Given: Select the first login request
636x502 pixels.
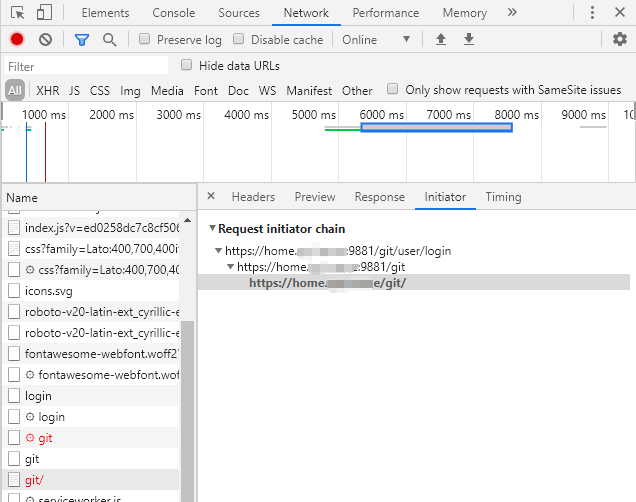Looking at the screenshot, I should tap(91, 396).
